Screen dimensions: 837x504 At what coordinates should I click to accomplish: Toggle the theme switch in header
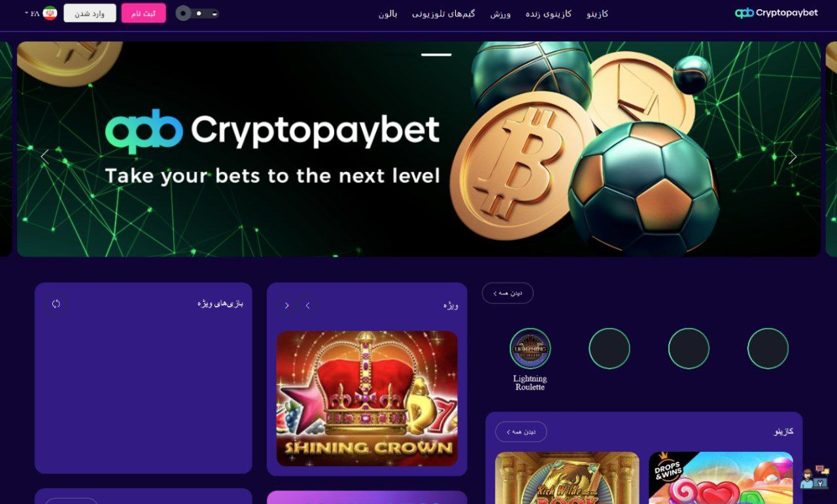197,13
